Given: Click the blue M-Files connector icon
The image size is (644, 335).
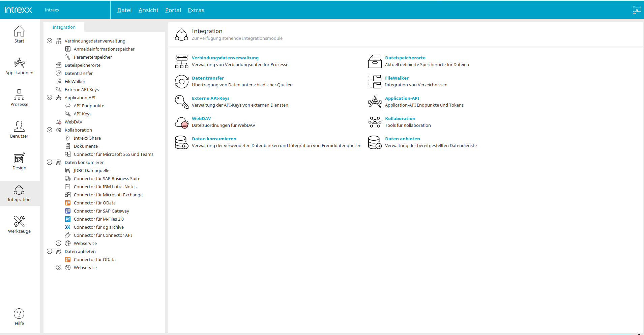Looking at the screenshot, I should 68,219.
